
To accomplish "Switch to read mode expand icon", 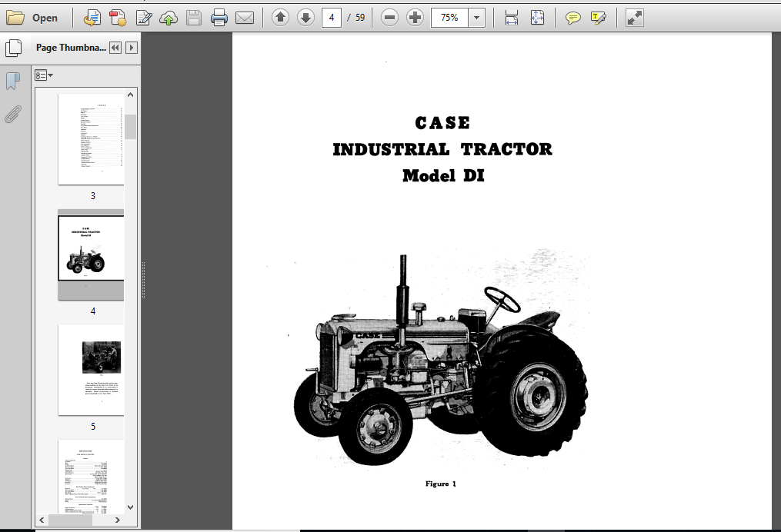I will pyautogui.click(x=635, y=18).
